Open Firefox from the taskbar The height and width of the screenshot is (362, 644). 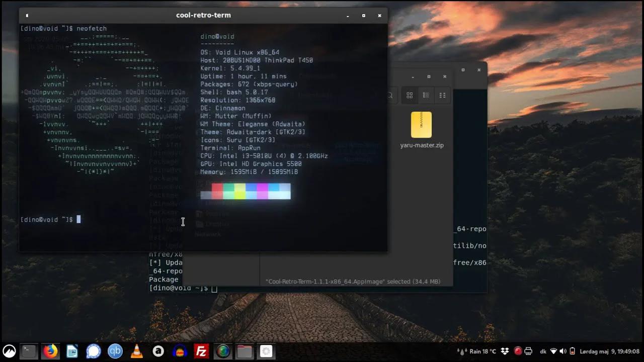(50, 351)
